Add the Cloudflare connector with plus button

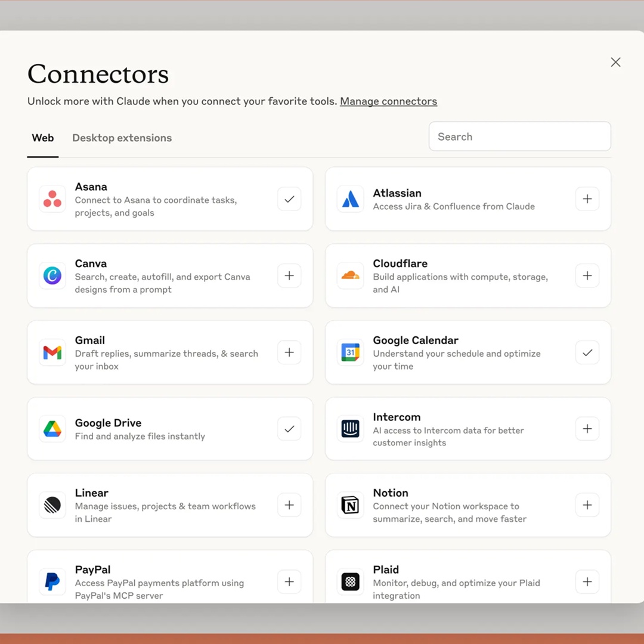pos(587,275)
